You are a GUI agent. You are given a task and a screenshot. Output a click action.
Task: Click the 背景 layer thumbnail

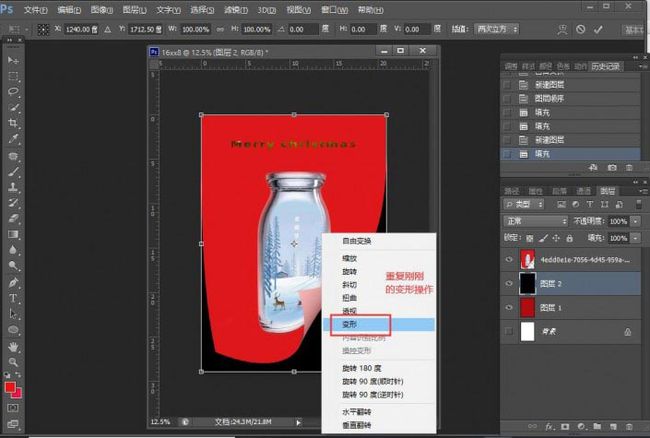[527, 332]
